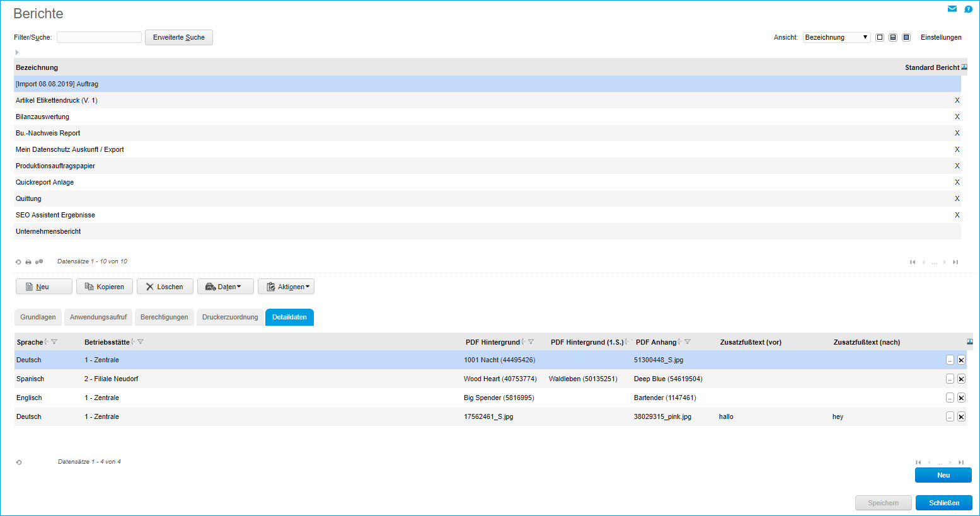This screenshot has height=516, width=980.
Task: Delete the 1001 Nacht row with X icon
Action: pyautogui.click(x=961, y=360)
